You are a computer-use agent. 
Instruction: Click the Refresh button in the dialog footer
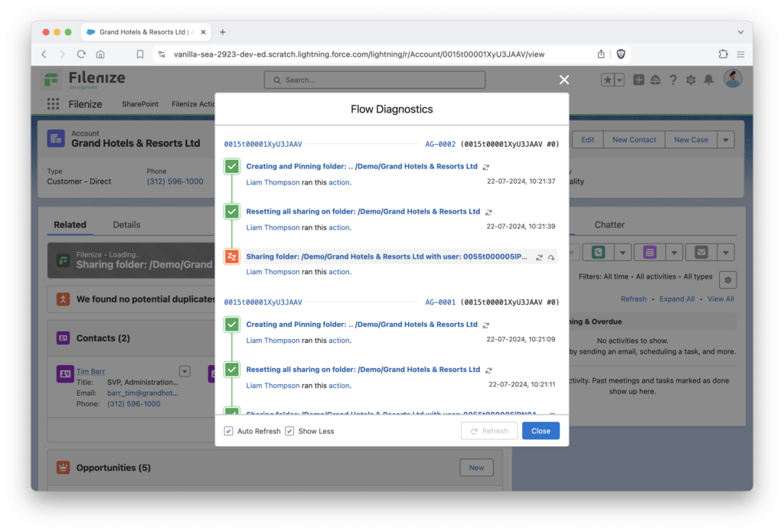click(x=489, y=431)
